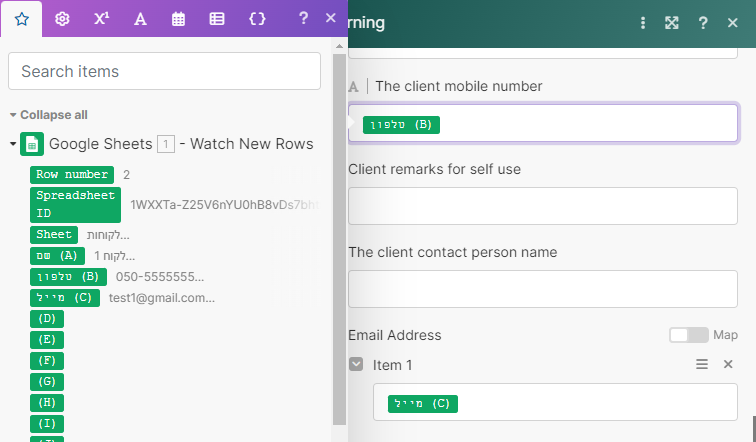This screenshot has width=756, height=442.
Task: Open custom variables braces tab
Action: click(x=257, y=19)
